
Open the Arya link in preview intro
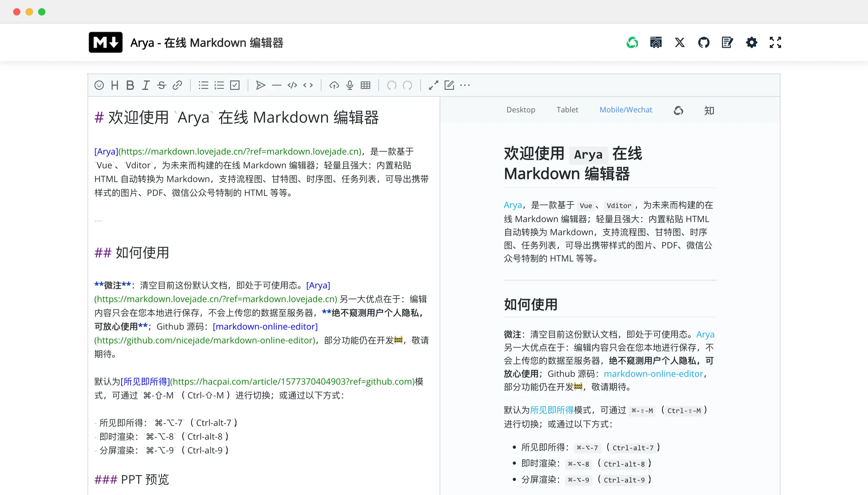point(513,205)
